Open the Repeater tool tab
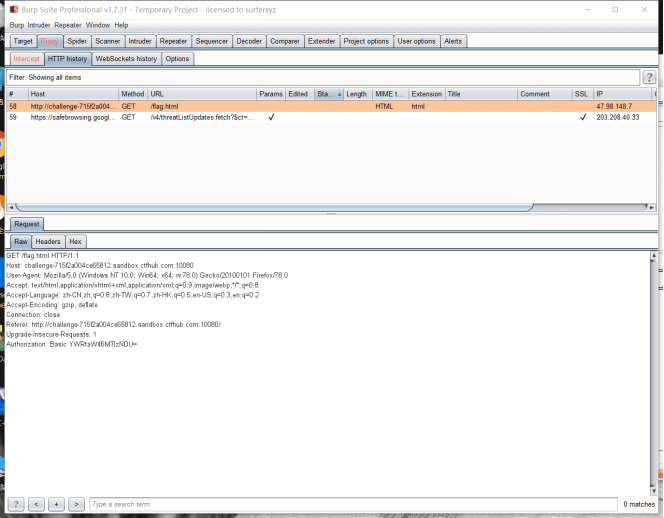Viewport: 664px width, 518px height. click(x=173, y=41)
